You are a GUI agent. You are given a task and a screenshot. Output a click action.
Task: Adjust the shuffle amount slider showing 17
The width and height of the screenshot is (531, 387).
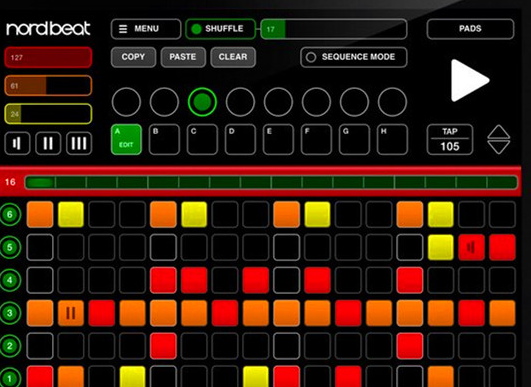[x=334, y=29]
